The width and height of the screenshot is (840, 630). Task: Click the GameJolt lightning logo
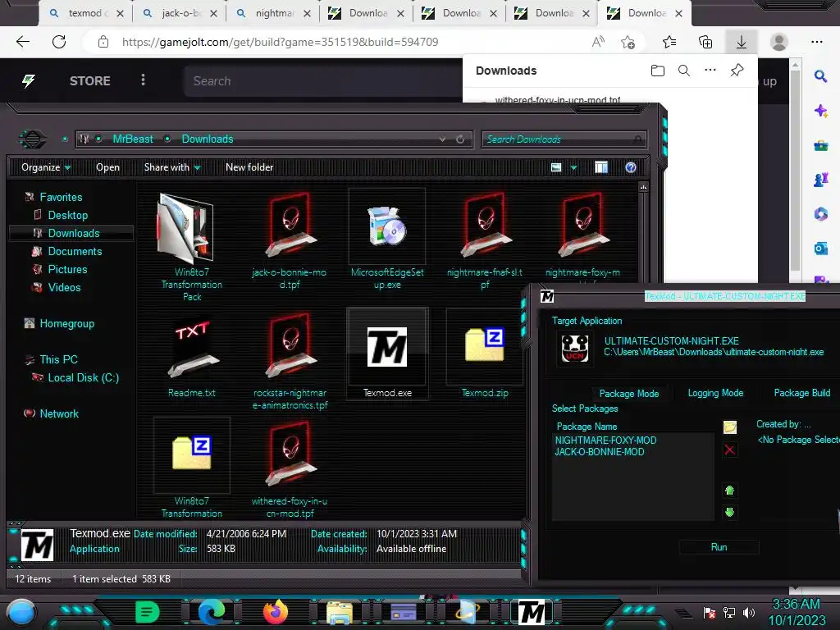(x=29, y=81)
